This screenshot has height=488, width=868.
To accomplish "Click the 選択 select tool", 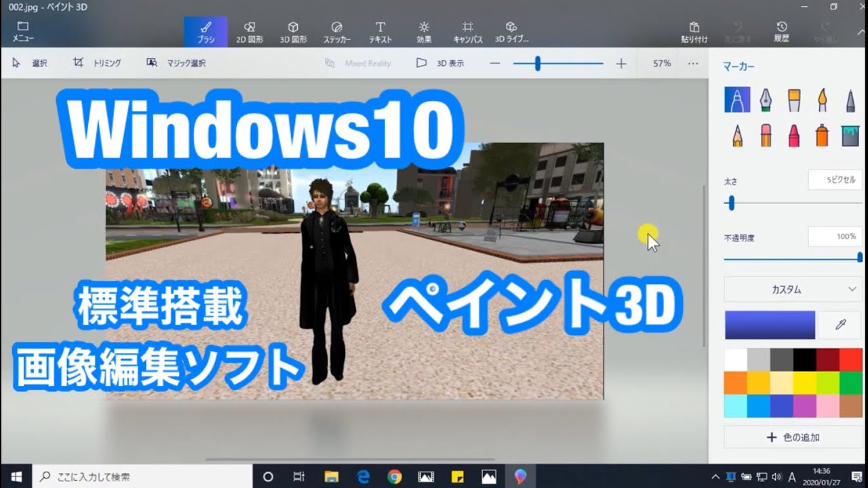I will pyautogui.click(x=30, y=63).
